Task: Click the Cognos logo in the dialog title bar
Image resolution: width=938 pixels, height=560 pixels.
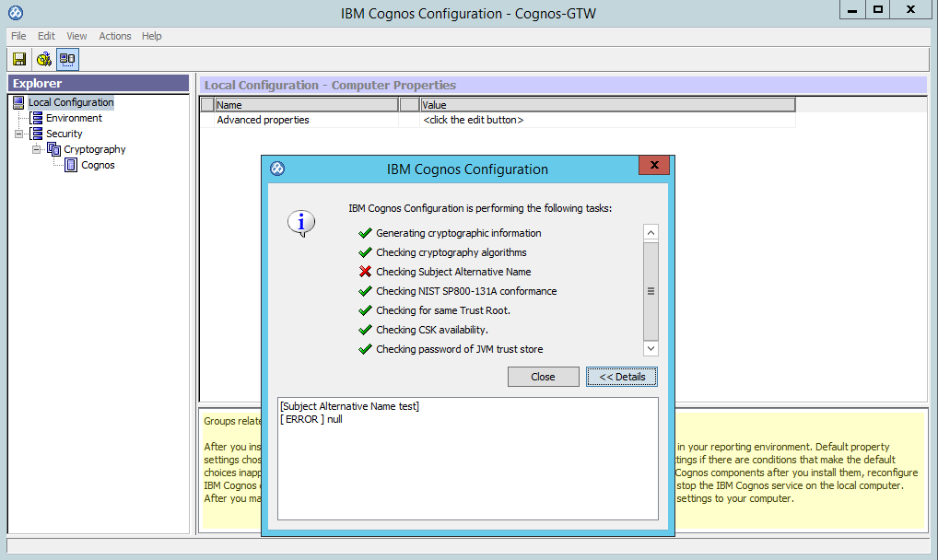Action: click(x=277, y=169)
